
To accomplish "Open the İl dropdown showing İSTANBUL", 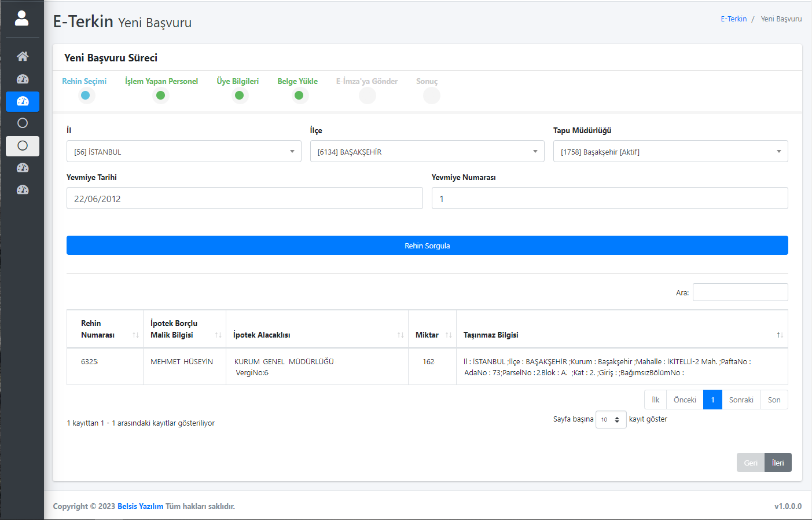I will (184, 151).
